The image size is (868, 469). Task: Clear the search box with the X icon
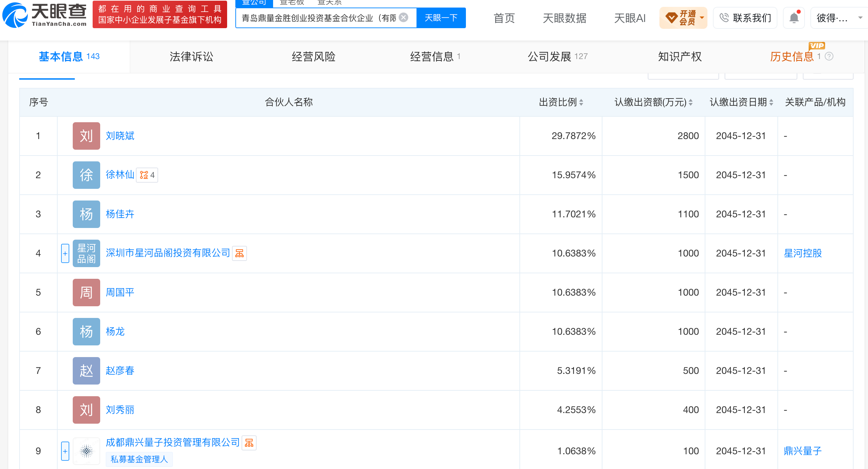(x=404, y=18)
